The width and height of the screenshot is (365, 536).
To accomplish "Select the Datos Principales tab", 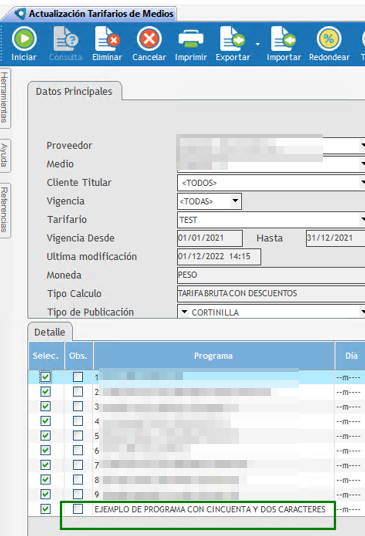I will point(74,92).
